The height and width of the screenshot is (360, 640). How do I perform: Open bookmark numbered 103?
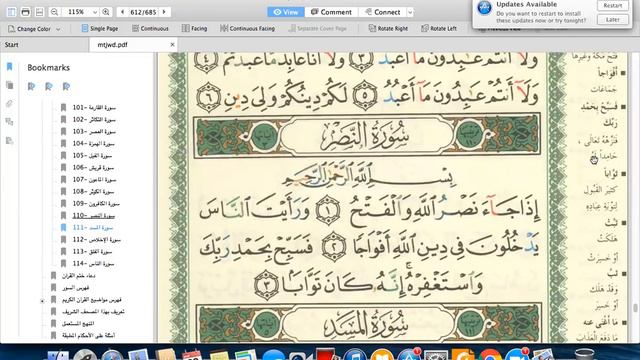[x=94, y=131]
